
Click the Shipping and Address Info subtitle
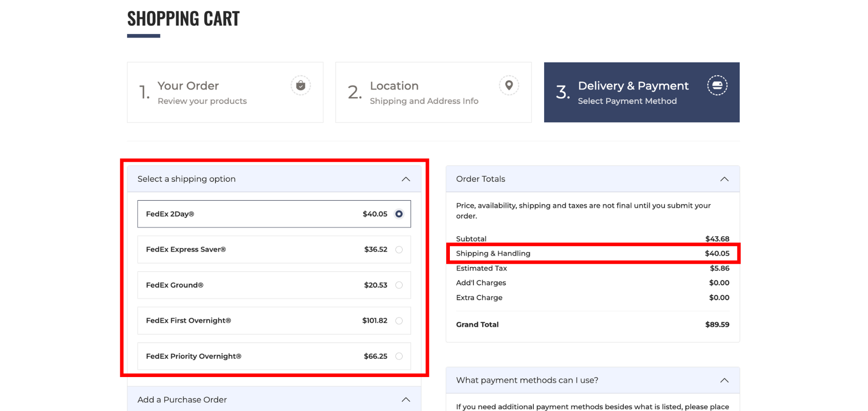(x=424, y=101)
